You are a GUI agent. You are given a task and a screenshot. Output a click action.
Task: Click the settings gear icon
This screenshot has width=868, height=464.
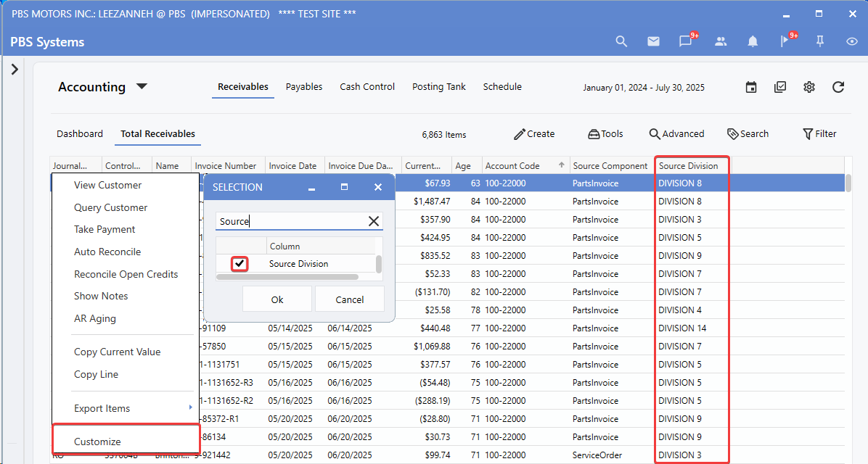tap(809, 87)
